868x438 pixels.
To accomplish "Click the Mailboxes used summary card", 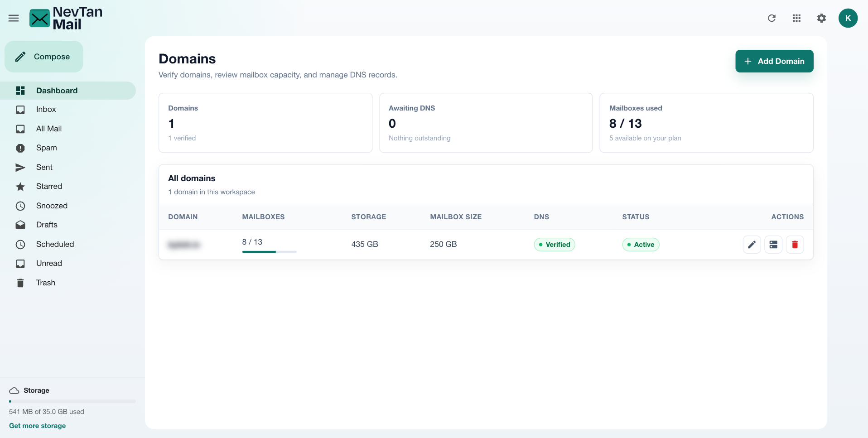I will point(707,123).
